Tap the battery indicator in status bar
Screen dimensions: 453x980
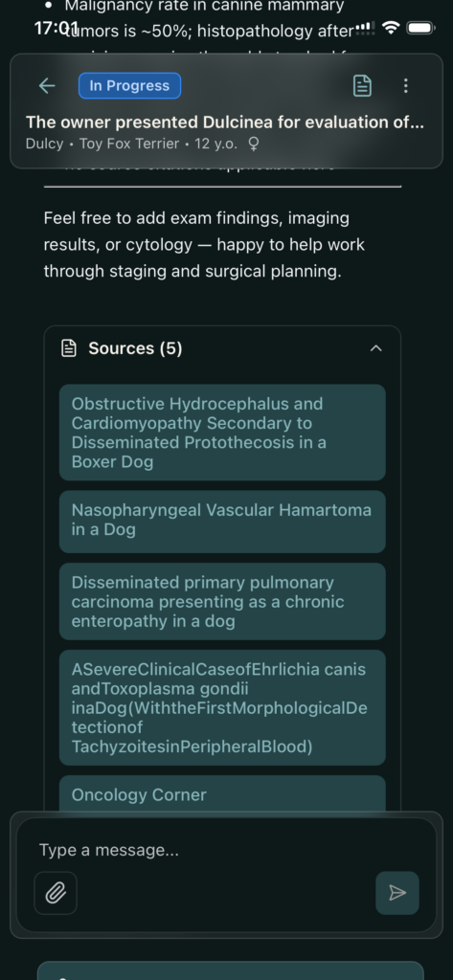[x=420, y=28]
